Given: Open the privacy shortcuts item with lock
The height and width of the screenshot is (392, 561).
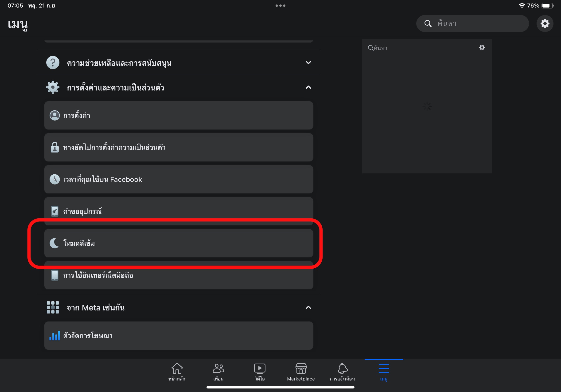Looking at the screenshot, I should point(178,147).
